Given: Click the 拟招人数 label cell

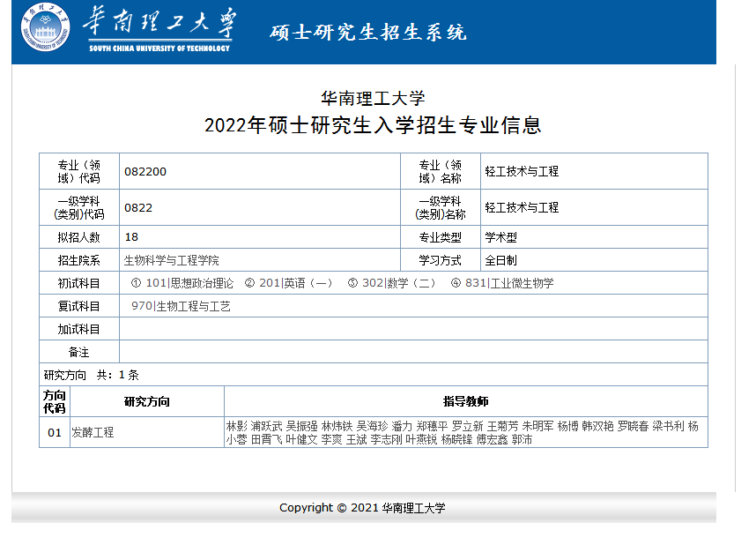Looking at the screenshot, I should 79,237.
